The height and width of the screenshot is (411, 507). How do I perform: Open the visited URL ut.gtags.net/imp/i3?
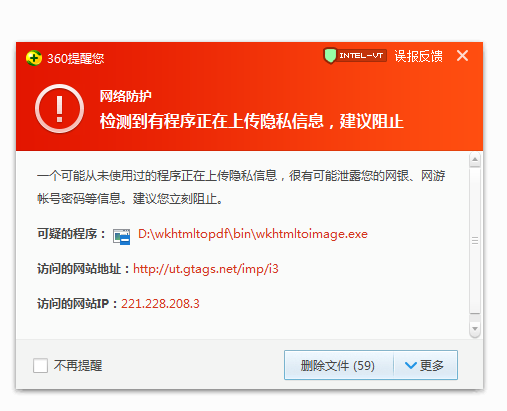tap(206, 269)
